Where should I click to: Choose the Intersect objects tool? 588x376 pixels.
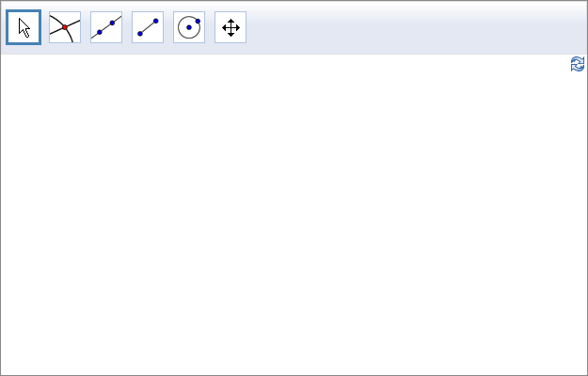click(x=65, y=27)
